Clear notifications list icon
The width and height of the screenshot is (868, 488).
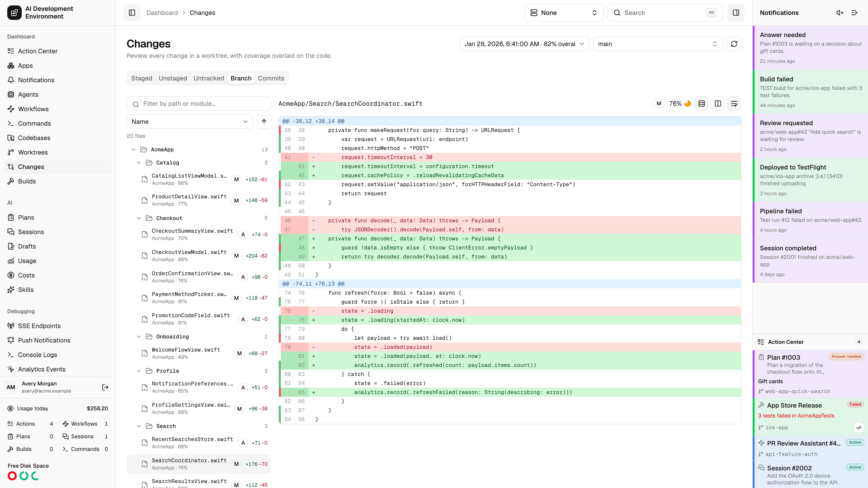854,13
